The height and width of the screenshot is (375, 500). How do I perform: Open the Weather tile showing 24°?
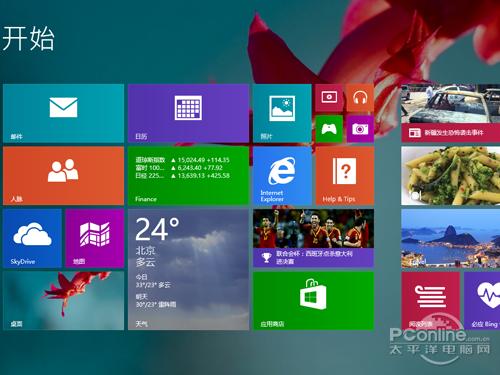pyautogui.click(x=188, y=269)
